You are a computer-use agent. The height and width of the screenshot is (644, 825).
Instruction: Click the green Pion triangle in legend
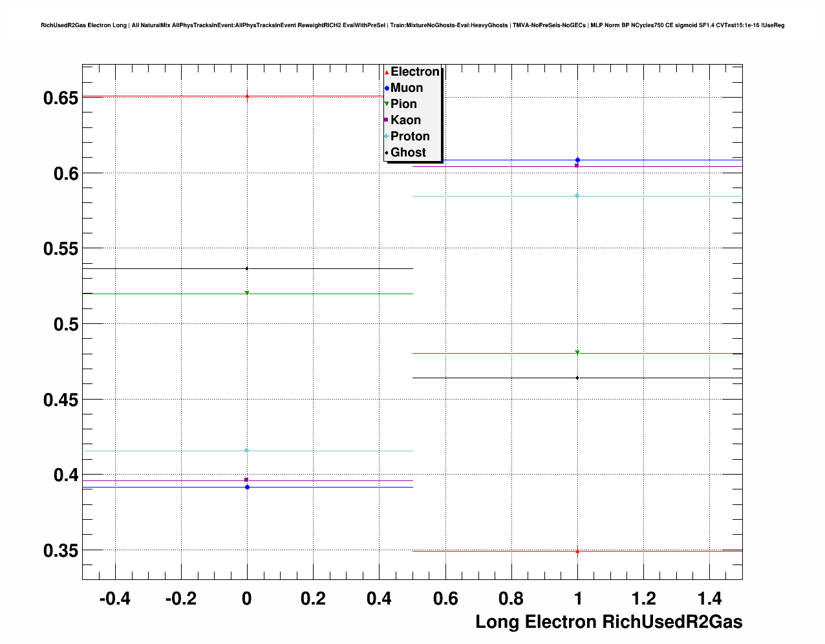[387, 104]
